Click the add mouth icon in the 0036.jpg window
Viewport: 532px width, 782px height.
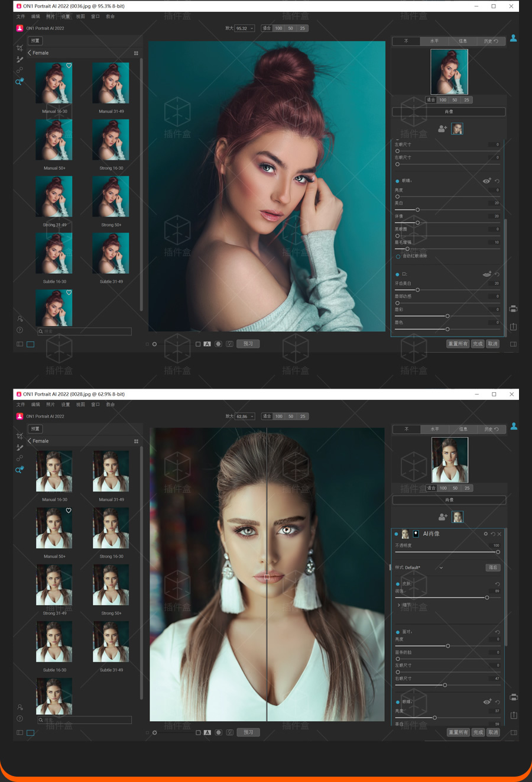486,274
